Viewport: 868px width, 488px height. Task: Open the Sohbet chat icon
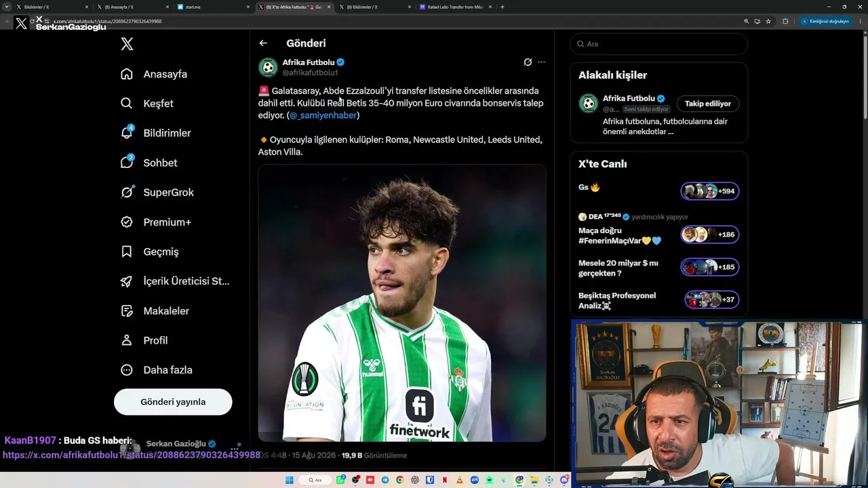(127, 163)
